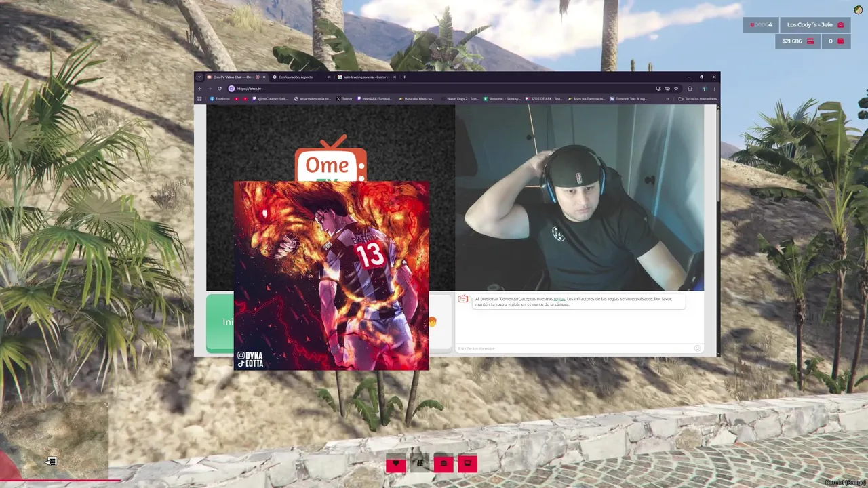Click the anime artwork overlay image
The image size is (868, 488).
tap(332, 276)
